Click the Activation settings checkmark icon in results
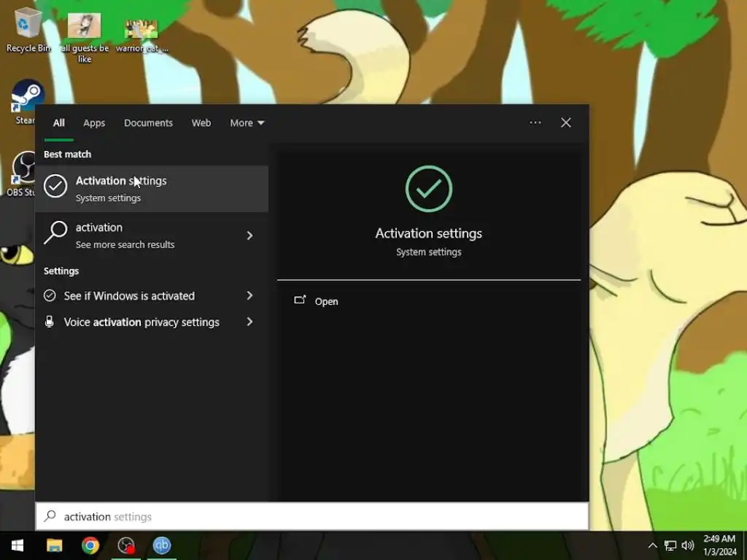 pos(55,186)
